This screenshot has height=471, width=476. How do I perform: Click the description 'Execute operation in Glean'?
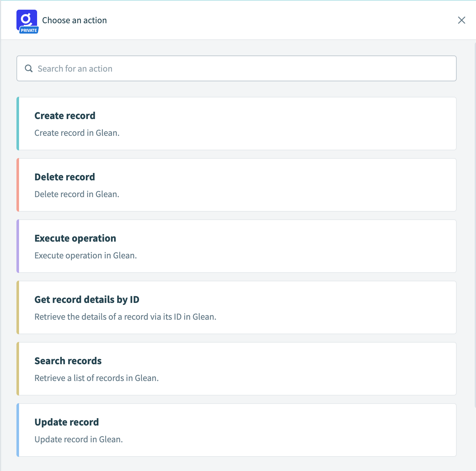coord(85,256)
